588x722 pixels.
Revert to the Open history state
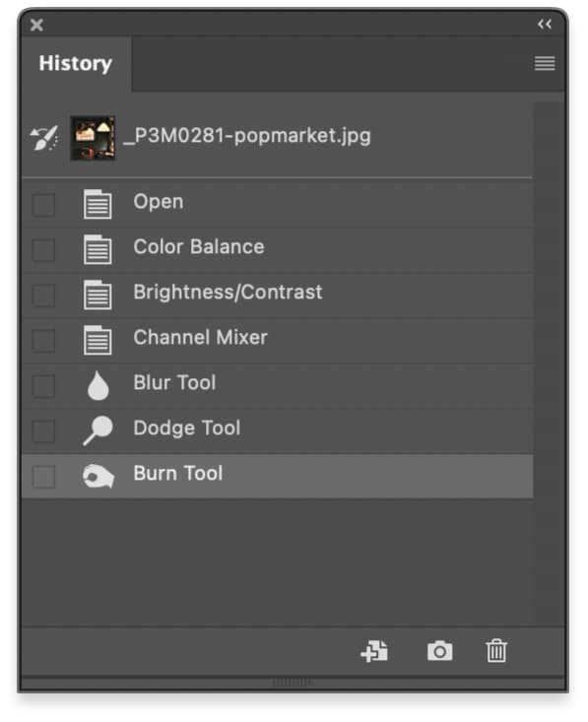coord(278,204)
